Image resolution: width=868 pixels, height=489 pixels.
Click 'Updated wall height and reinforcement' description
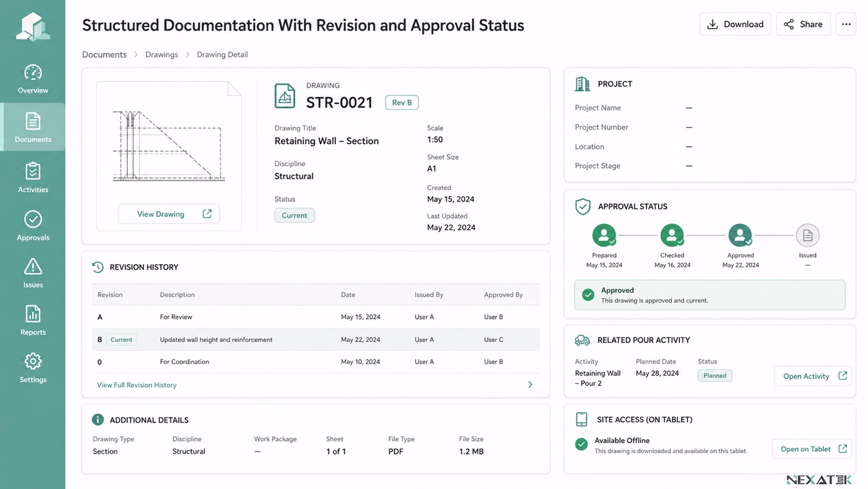pos(216,339)
